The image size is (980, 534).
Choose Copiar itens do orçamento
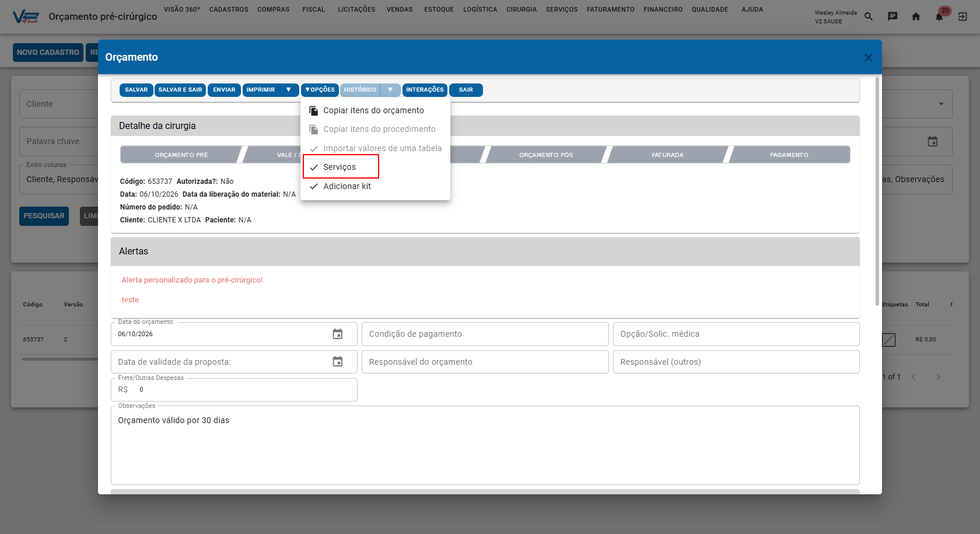coord(375,110)
